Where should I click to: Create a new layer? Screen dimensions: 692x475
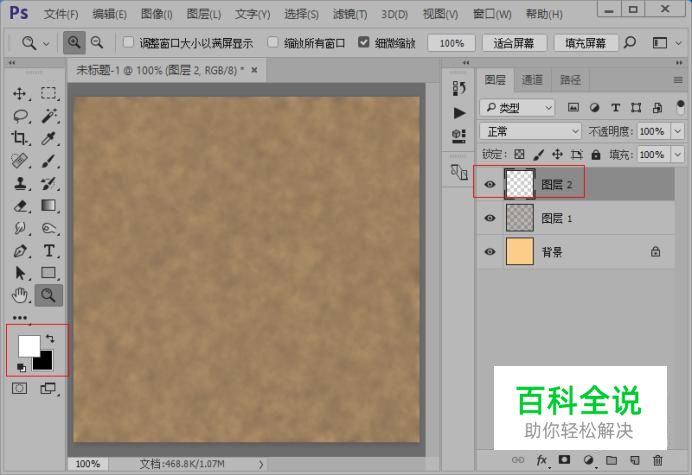pyautogui.click(x=635, y=460)
